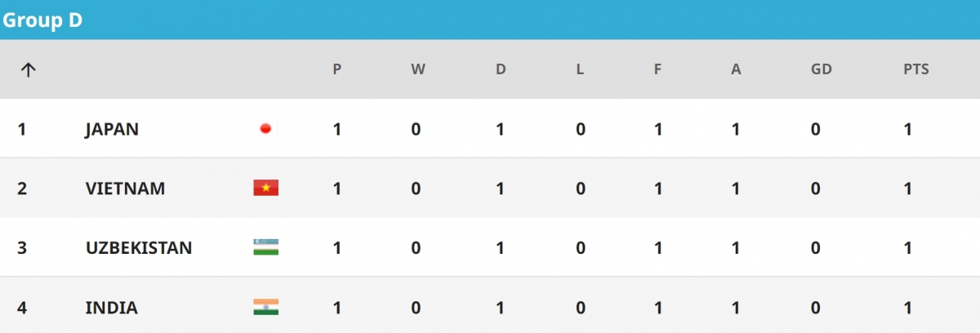Open the JAPAN team link
Viewport: 980px width, 333px height.
coord(112,129)
